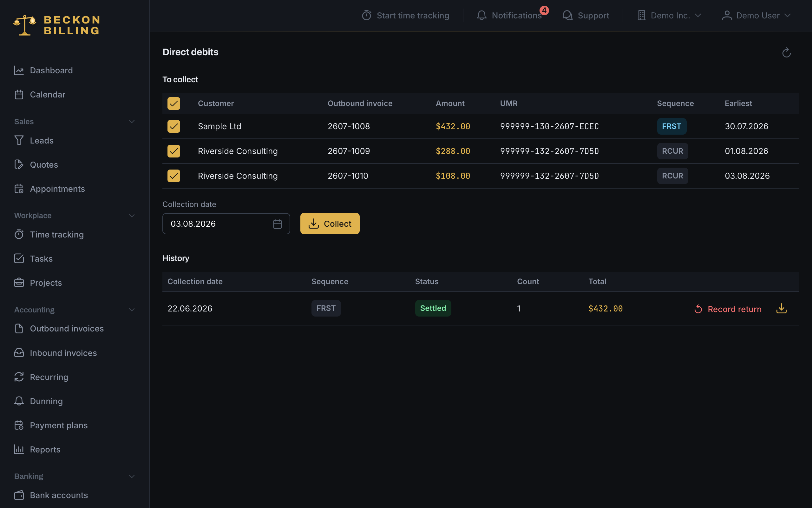This screenshot has height=508, width=812.
Task: Click the Leads funnel icon
Action: (19, 140)
